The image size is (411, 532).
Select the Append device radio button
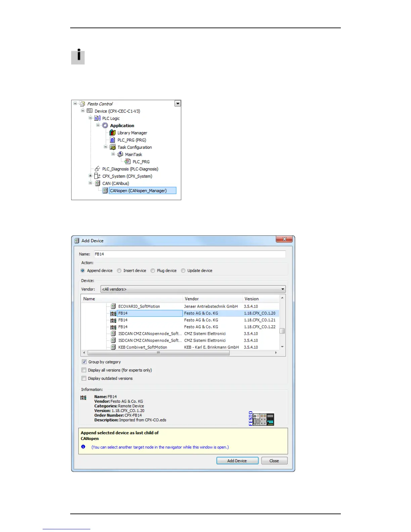[83, 271]
